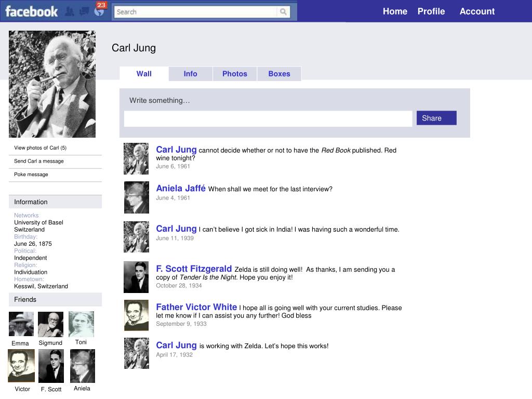Screen dimensions: 532x399
Task: Select the Wall tab
Action: coord(144,74)
